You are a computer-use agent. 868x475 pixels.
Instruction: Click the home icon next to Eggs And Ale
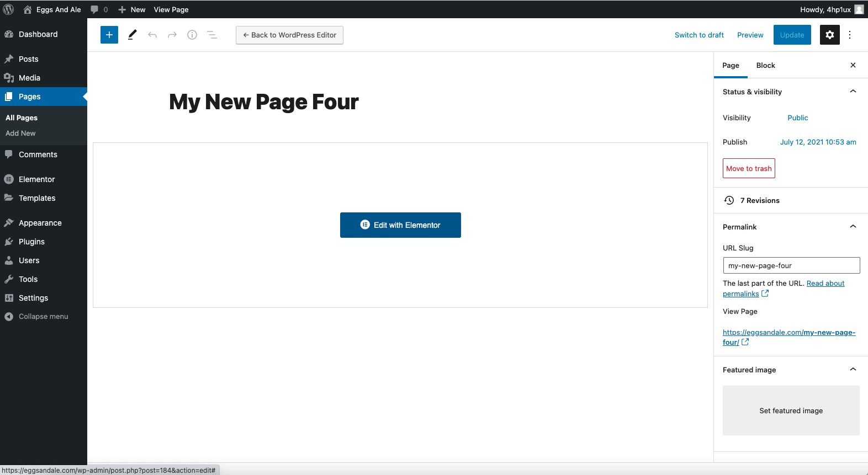[28, 9]
